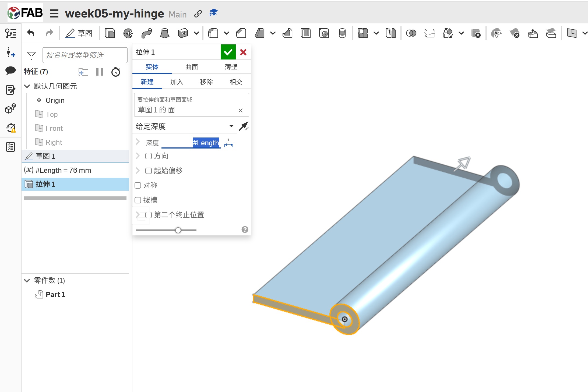The image size is (588, 392).
Task: Flip the extrude direction arrow
Action: (244, 126)
